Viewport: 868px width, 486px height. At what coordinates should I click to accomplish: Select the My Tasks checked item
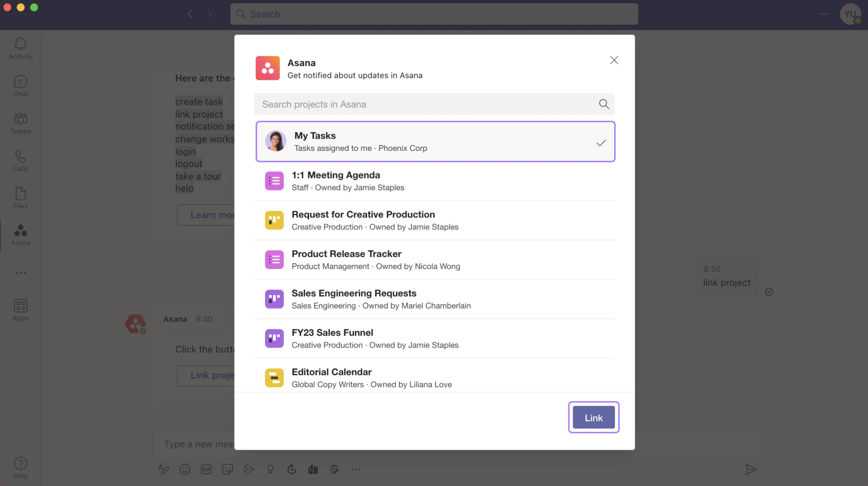435,142
